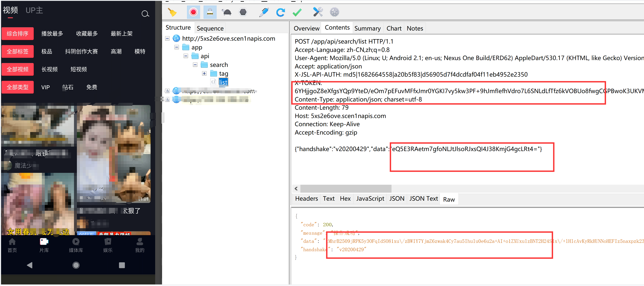Open 娱乐 in bottom navigation
Image resolution: width=644 pixels, height=286 pixels.
tap(108, 245)
